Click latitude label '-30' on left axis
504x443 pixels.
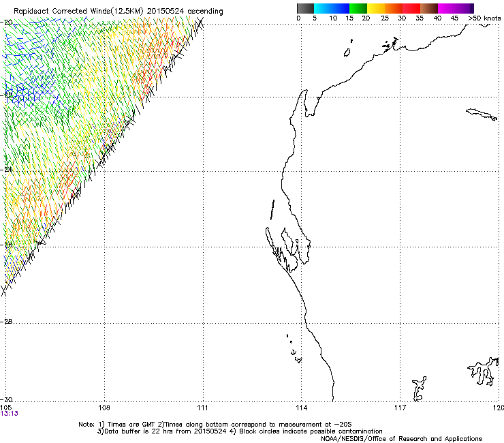click(x=7, y=400)
